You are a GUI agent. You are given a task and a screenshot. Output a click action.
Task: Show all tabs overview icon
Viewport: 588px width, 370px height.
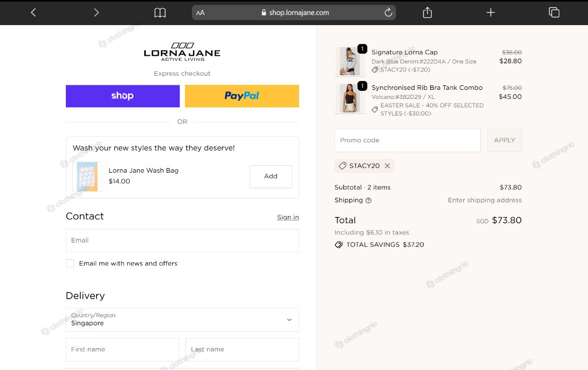(554, 13)
